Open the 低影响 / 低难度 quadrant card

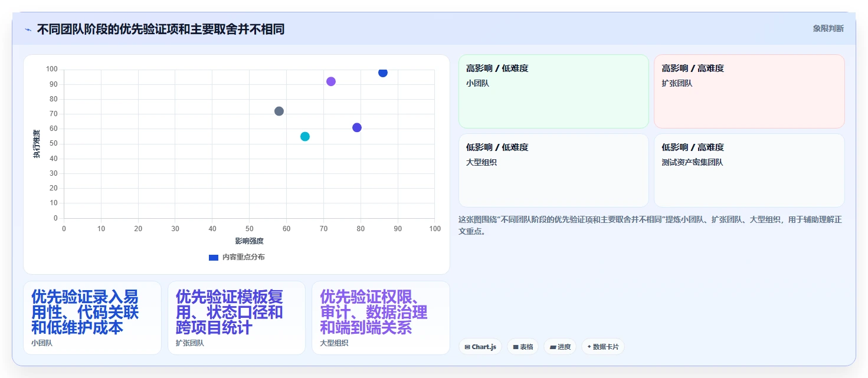553,170
